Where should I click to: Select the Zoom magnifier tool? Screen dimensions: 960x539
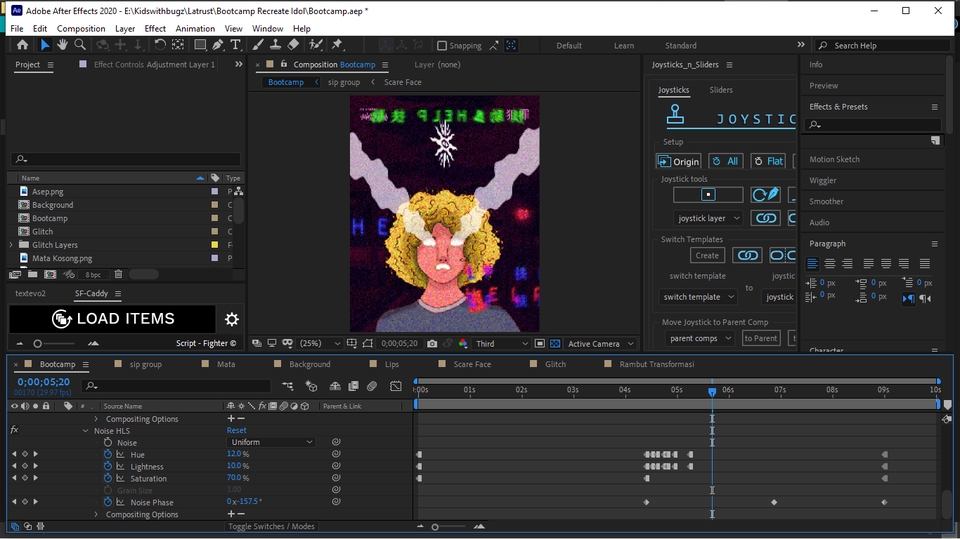(x=80, y=45)
